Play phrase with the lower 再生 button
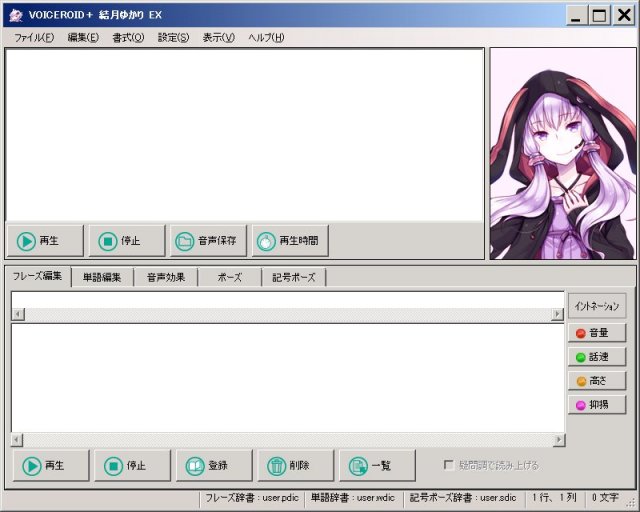Screen dimensions: 640x512 point(51,465)
